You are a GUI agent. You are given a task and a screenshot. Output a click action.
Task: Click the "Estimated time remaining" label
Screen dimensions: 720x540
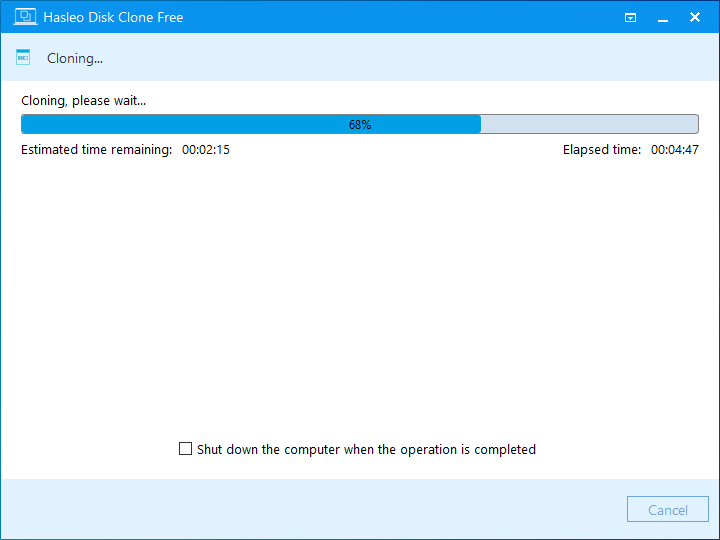(x=97, y=150)
